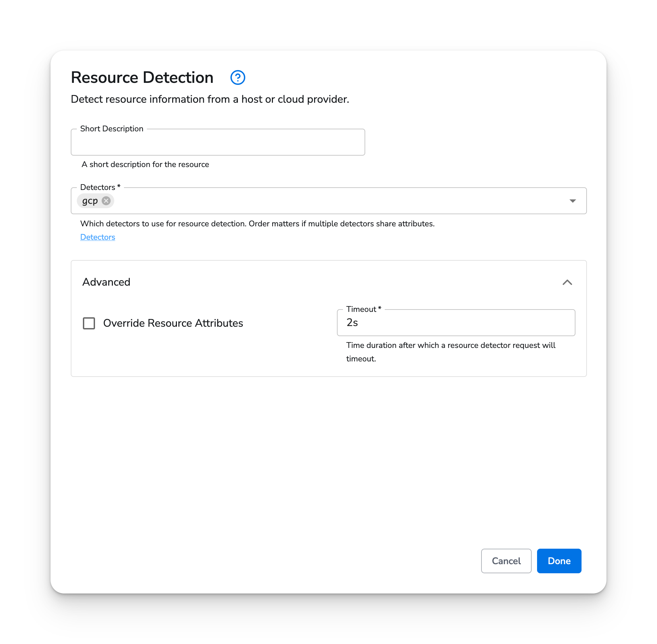Select the 2s timeout text
This screenshot has height=644, width=657.
pos(352,323)
